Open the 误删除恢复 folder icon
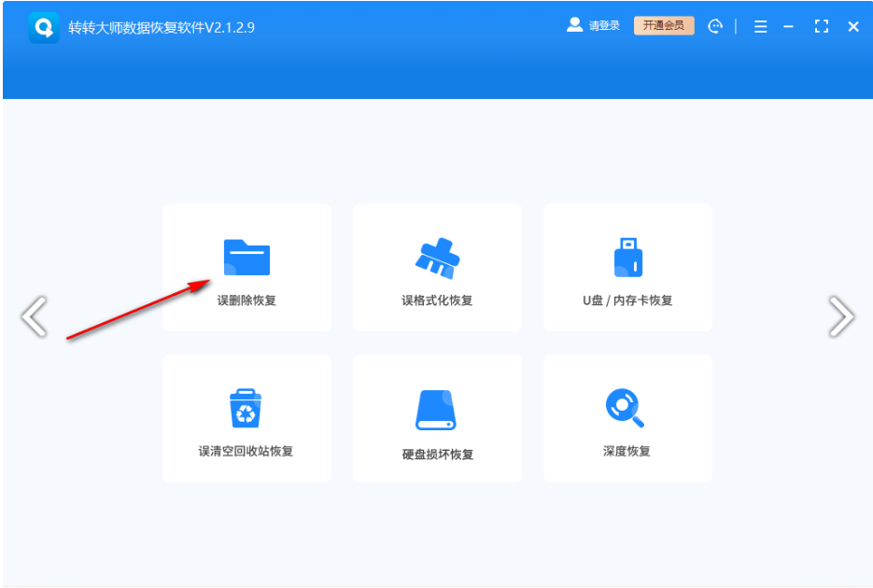The height and width of the screenshot is (588, 873). (246, 257)
